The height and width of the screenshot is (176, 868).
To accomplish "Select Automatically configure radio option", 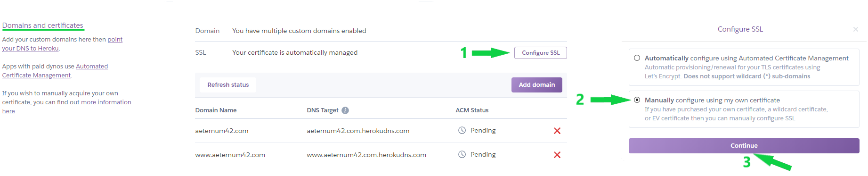I will tap(637, 58).
